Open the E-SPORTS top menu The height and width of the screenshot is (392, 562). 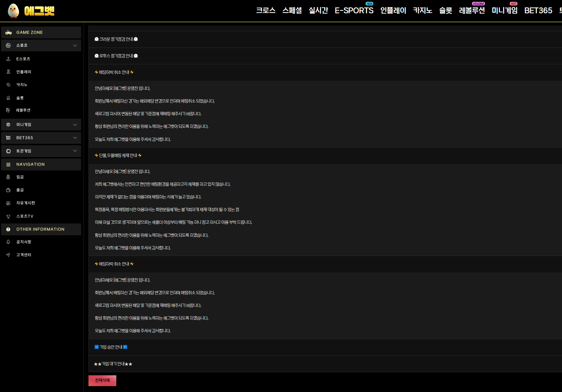(354, 11)
